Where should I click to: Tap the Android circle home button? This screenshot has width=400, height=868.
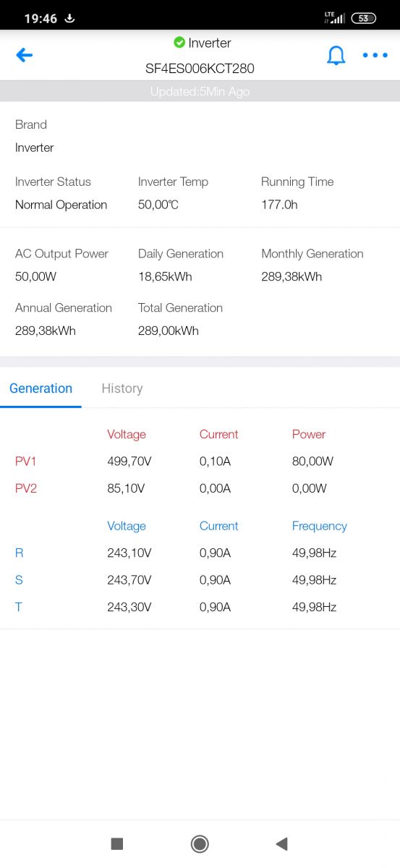200,843
